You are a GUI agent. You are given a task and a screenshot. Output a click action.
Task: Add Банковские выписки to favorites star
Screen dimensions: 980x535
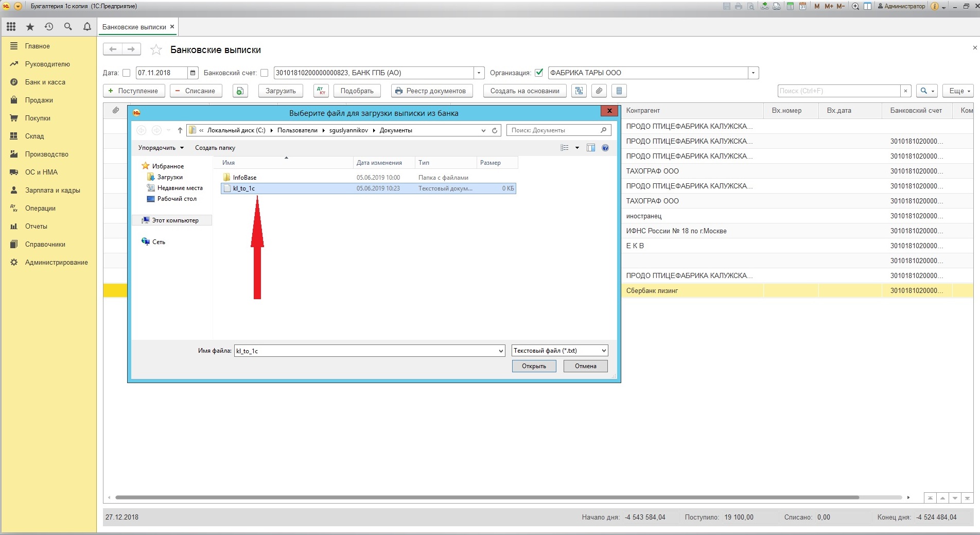point(156,50)
